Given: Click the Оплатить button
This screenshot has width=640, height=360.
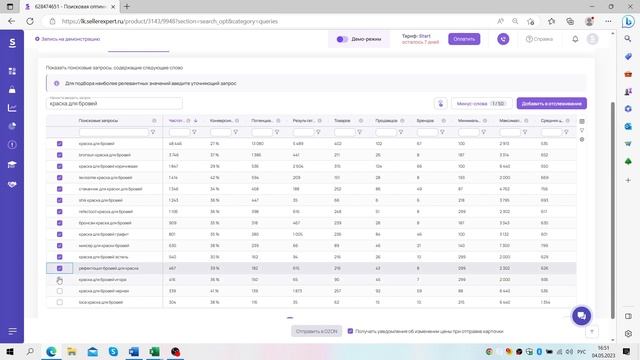Looking at the screenshot, I should tap(464, 39).
